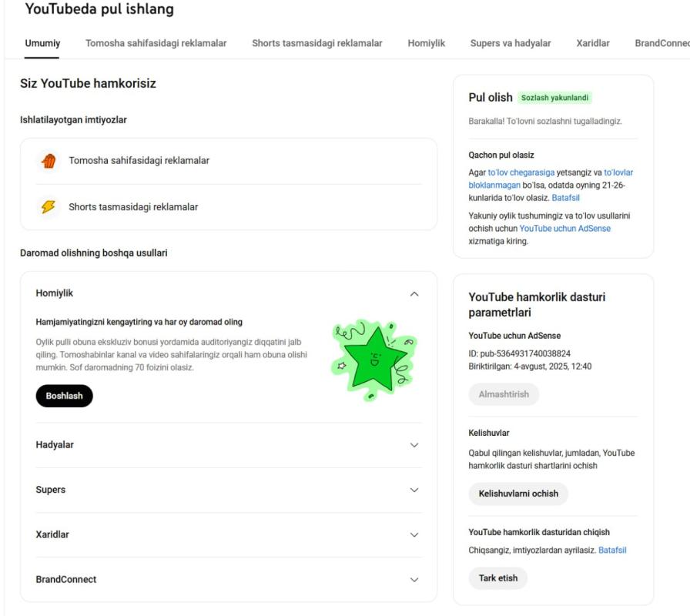Viewport: 690px width, 616px height.
Task: Switch to Tomosha sahifasidagi reklamalar tab
Action: point(156,43)
